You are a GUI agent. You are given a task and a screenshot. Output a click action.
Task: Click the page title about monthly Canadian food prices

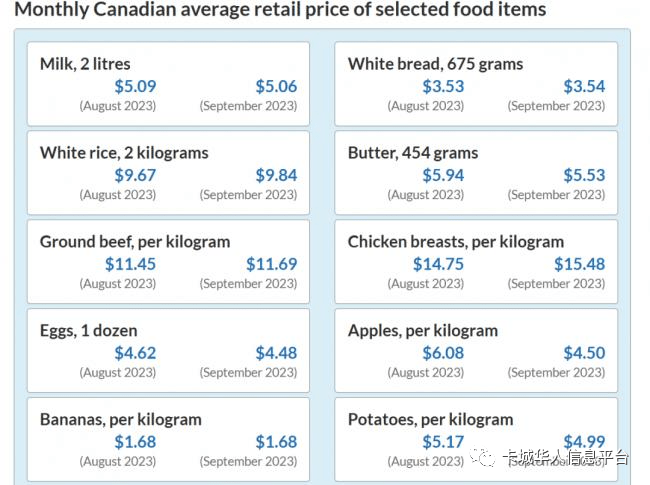tap(280, 10)
